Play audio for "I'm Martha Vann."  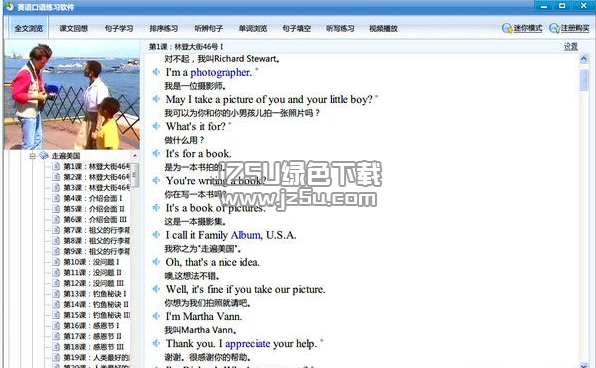coord(156,316)
